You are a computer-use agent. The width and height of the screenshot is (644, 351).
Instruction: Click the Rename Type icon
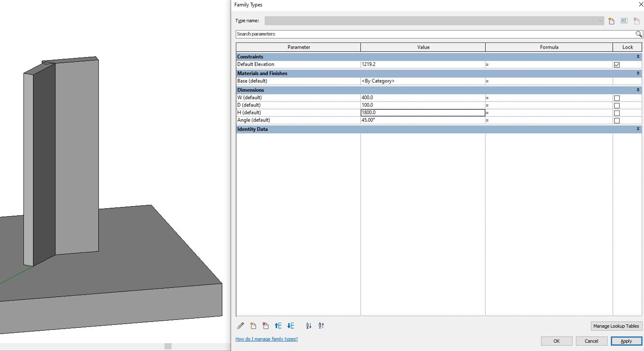[624, 21]
